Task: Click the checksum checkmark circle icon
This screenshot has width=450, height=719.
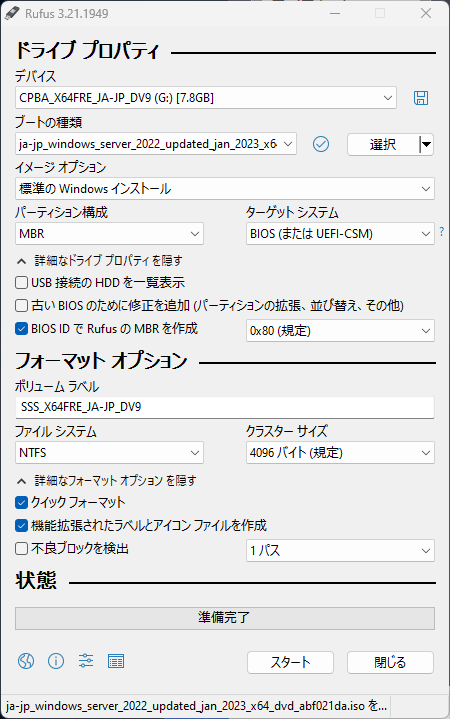Action: point(321,144)
